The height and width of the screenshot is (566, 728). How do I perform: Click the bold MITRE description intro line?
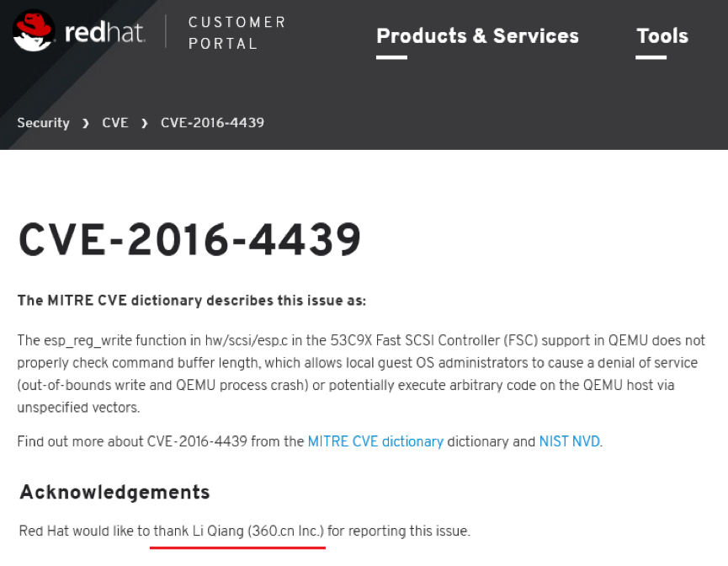(x=192, y=301)
